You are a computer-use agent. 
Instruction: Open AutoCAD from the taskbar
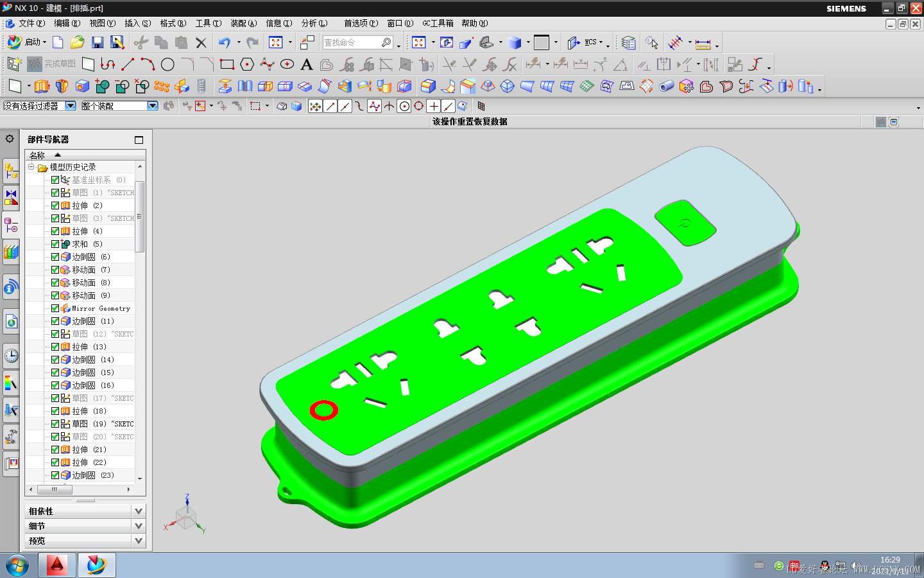tap(56, 565)
